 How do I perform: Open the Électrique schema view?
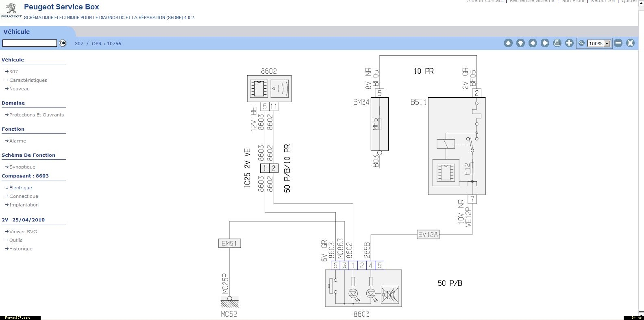(x=21, y=188)
